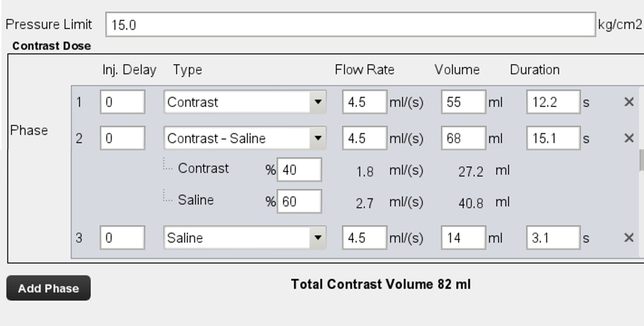This screenshot has height=326, width=644.
Task: Remove phase 3 Saline row X icon
Action: (629, 238)
